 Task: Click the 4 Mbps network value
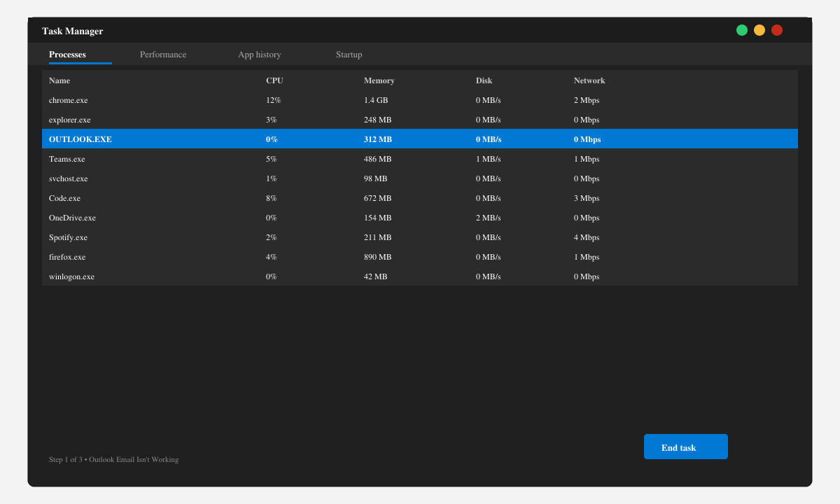(587, 237)
